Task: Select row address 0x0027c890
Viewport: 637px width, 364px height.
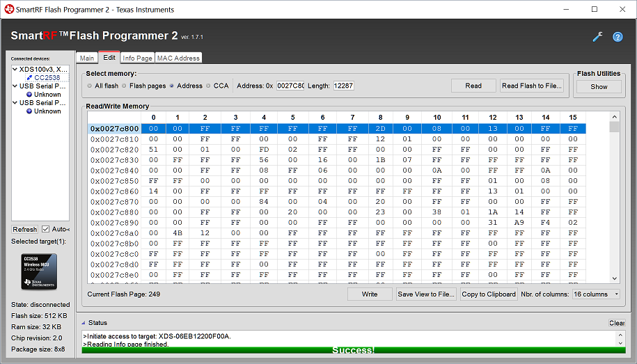Action: coord(115,223)
